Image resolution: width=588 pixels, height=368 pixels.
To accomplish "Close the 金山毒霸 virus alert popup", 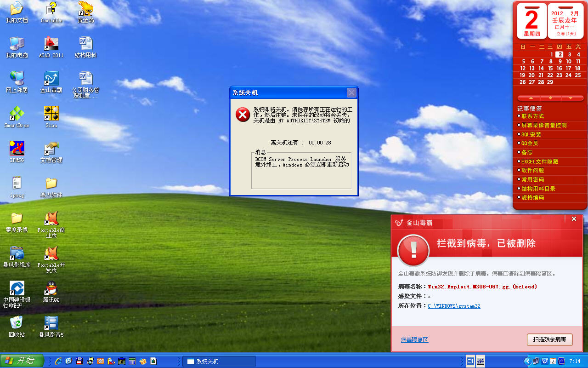I will (x=574, y=219).
